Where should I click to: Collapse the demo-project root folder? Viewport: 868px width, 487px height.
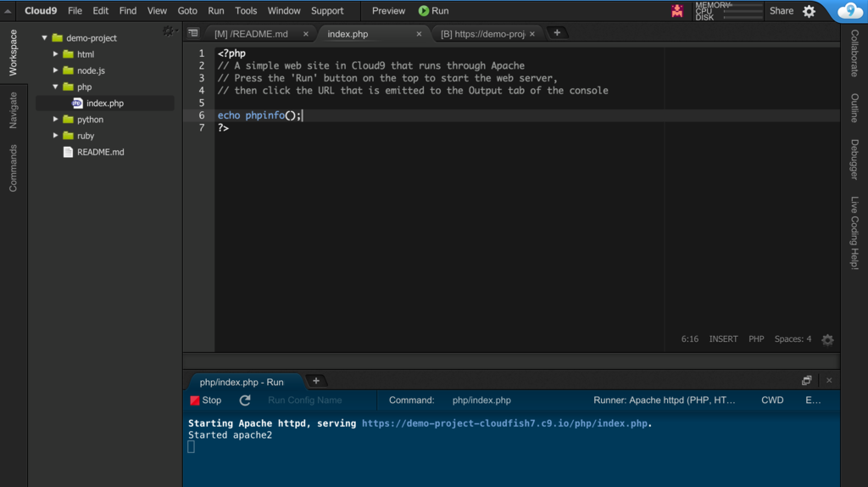[44, 37]
